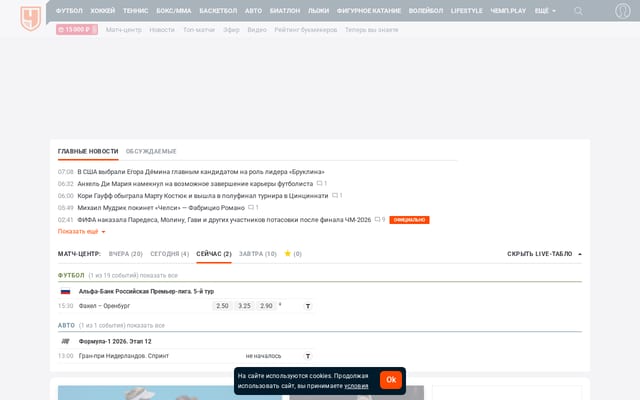This screenshot has width=640, height=400.
Task: Read Ди Мария career ending news
Action: point(195,184)
